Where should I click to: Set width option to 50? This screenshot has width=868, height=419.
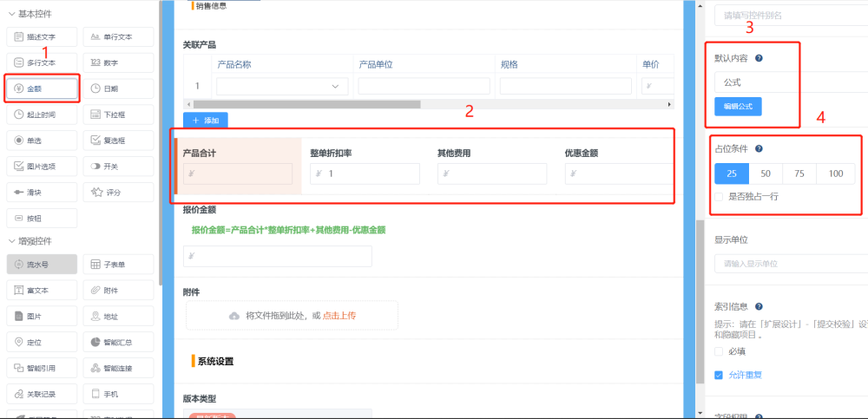coord(766,173)
